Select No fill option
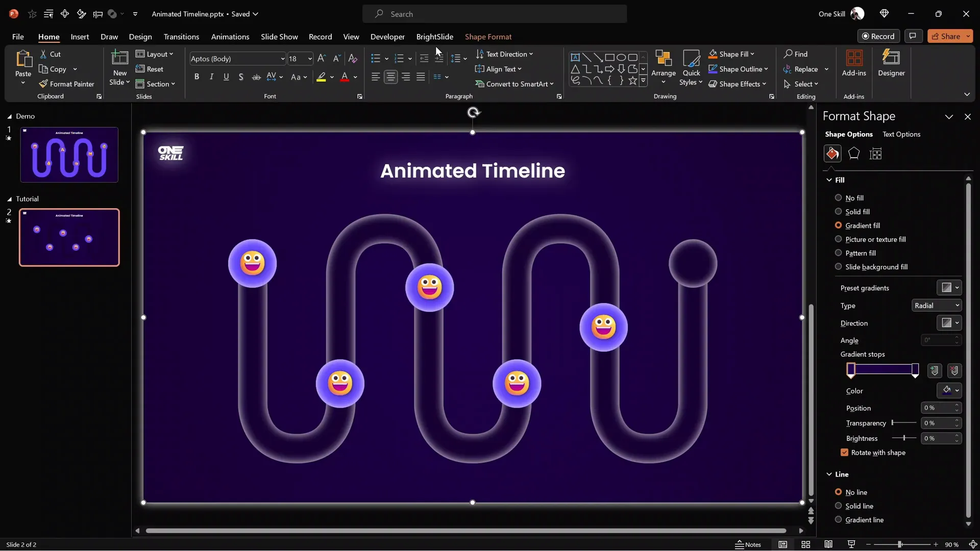 pyautogui.click(x=849, y=198)
